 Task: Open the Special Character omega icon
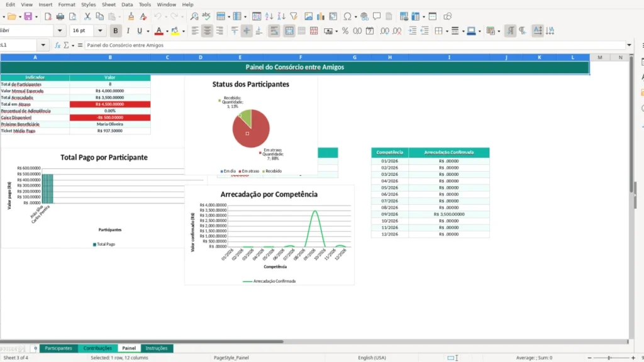(x=347, y=16)
